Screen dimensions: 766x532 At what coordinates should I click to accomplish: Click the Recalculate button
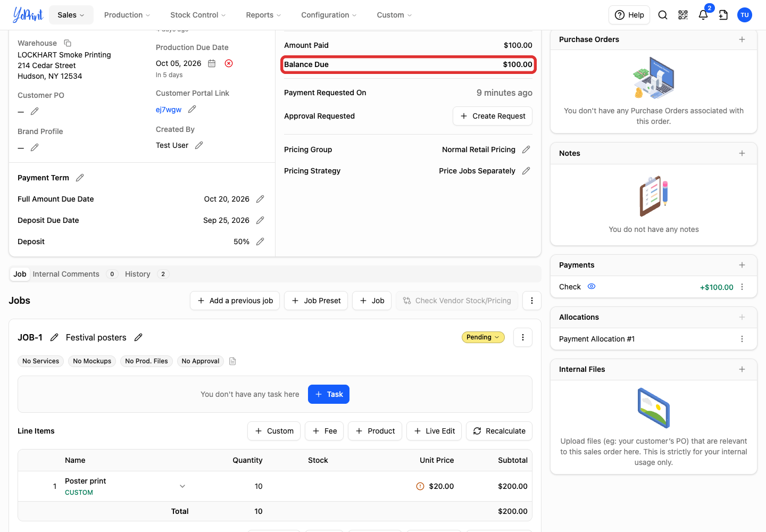[x=499, y=431]
